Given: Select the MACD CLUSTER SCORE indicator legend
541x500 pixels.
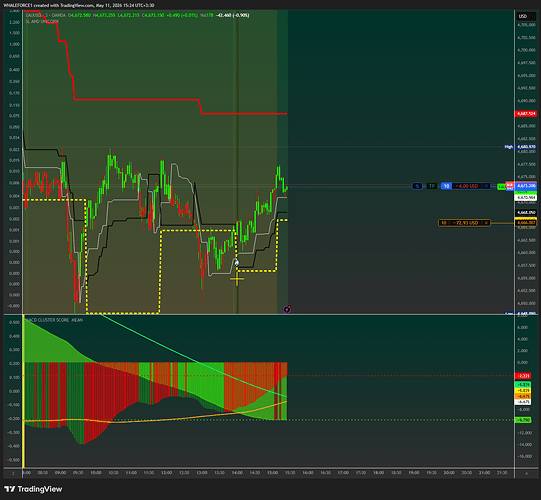Looking at the screenshot, I should [x=55, y=320].
